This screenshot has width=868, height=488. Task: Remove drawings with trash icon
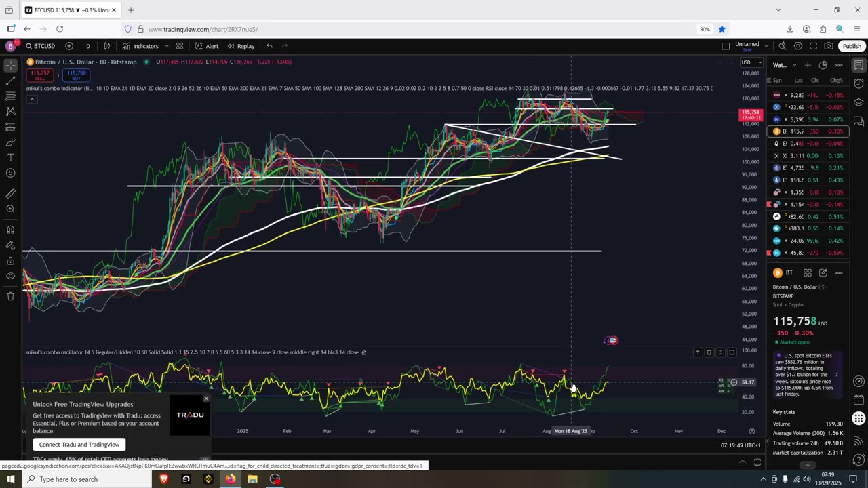tap(11, 296)
